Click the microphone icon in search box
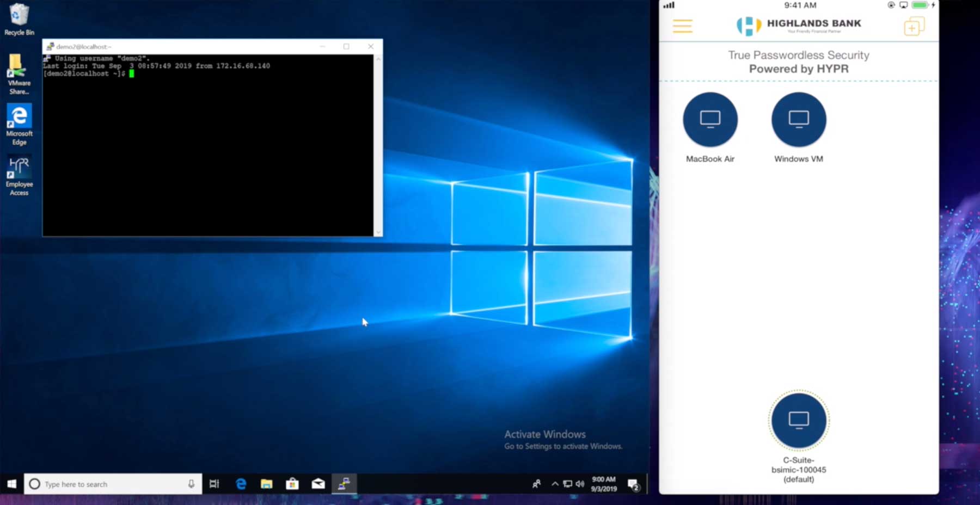The width and height of the screenshot is (980, 505). [191, 484]
